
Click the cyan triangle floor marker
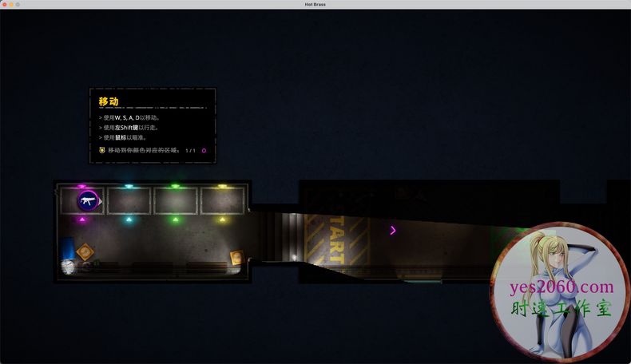pyautogui.click(x=129, y=219)
